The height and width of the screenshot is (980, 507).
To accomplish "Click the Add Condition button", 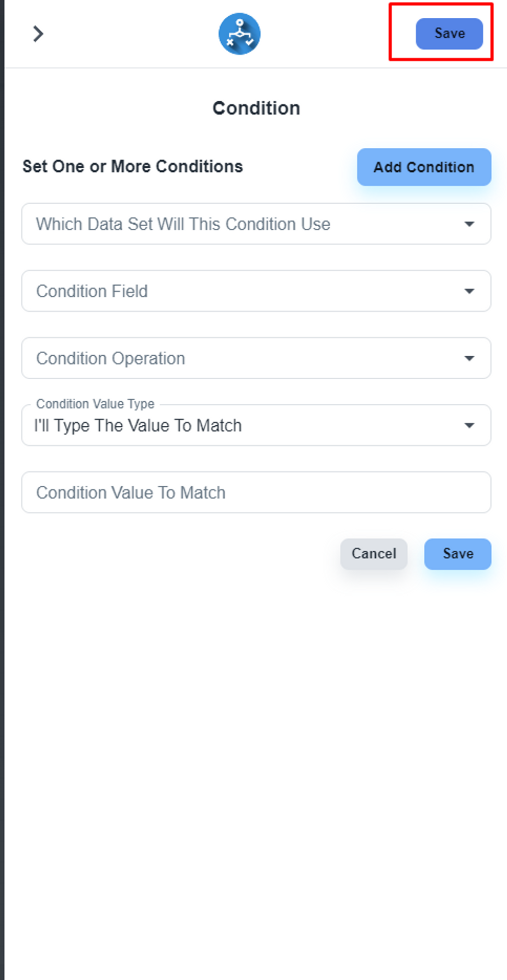I will 423,167.
